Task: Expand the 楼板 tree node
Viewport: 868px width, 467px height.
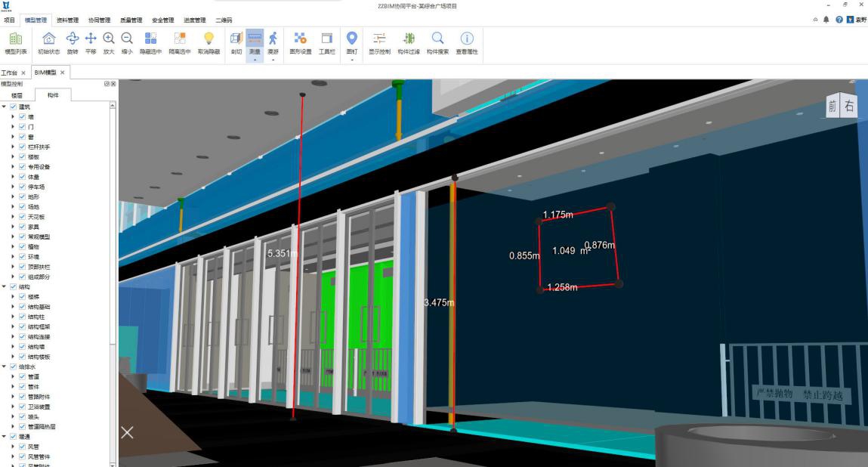Action: pyautogui.click(x=14, y=156)
